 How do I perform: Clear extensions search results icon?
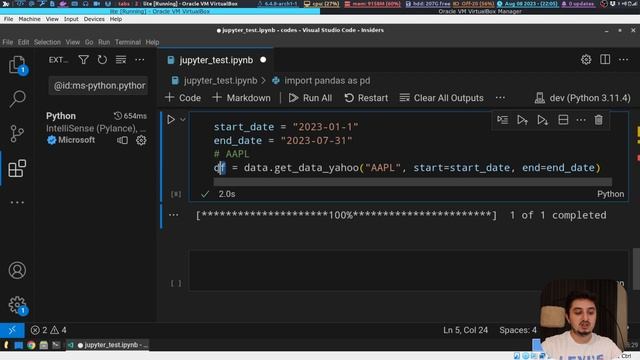pos(121,60)
